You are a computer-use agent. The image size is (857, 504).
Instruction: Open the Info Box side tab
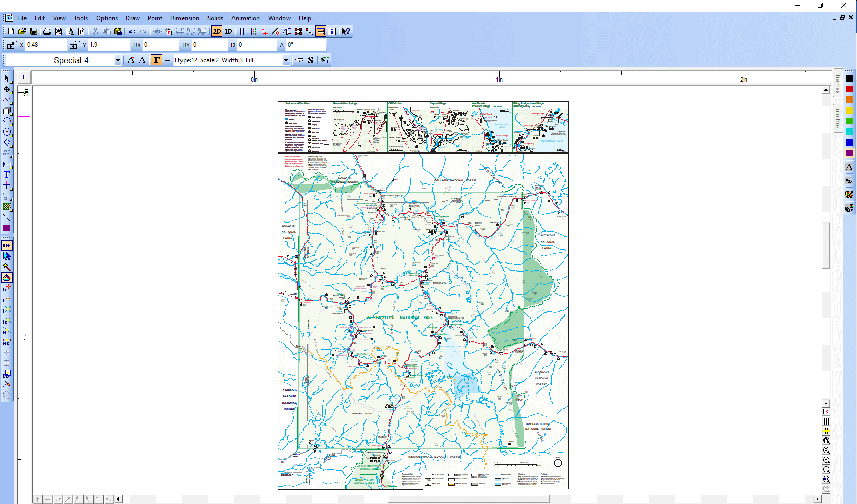point(837,118)
